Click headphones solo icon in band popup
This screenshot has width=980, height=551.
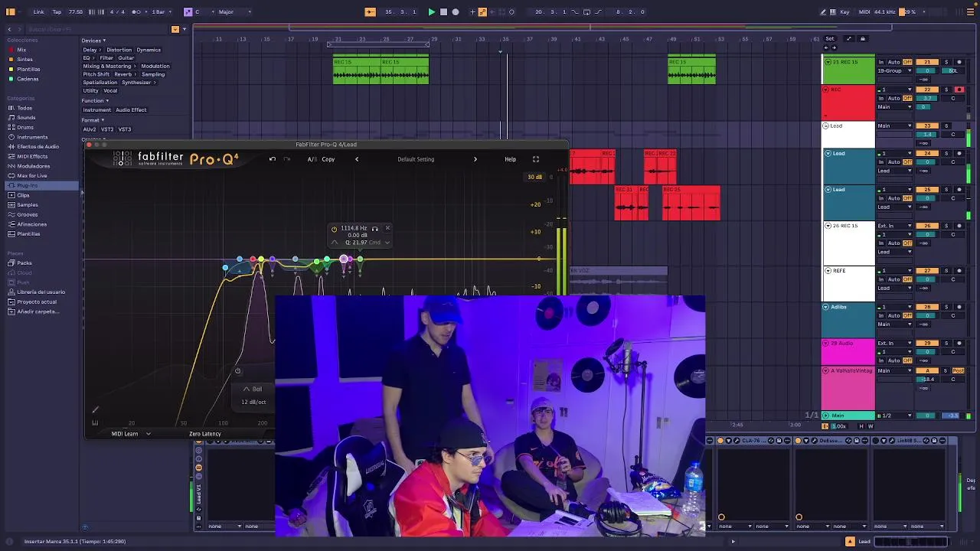[x=374, y=229]
